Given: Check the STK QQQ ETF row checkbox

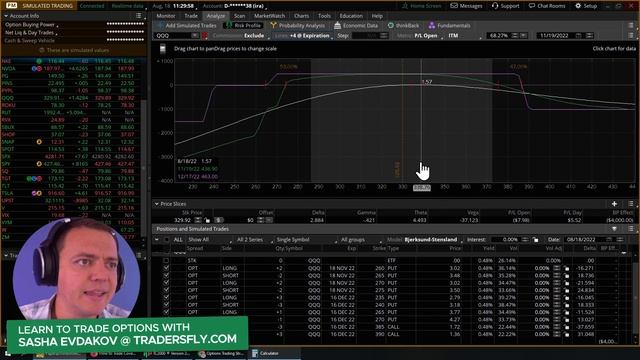Looking at the screenshot, I should point(166,260).
